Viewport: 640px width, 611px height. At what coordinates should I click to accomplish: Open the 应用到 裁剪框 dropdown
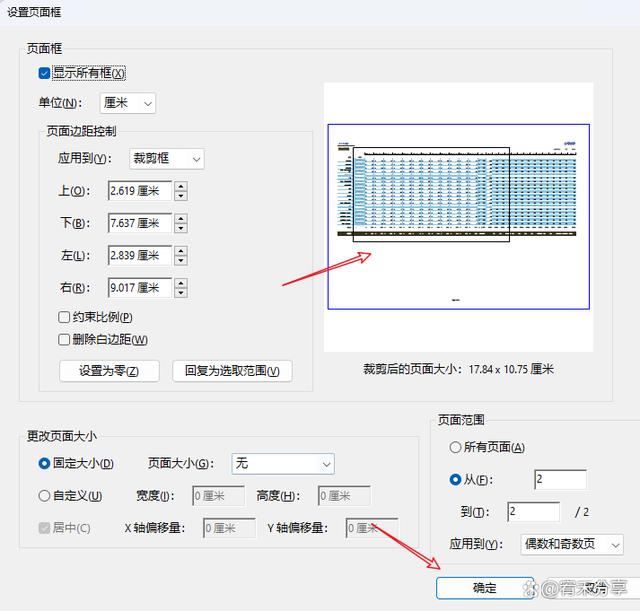167,158
